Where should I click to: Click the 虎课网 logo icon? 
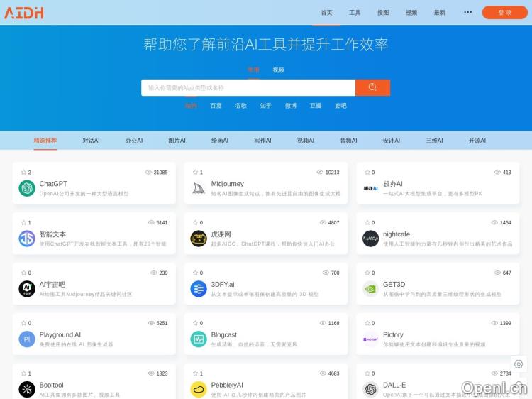click(x=199, y=239)
